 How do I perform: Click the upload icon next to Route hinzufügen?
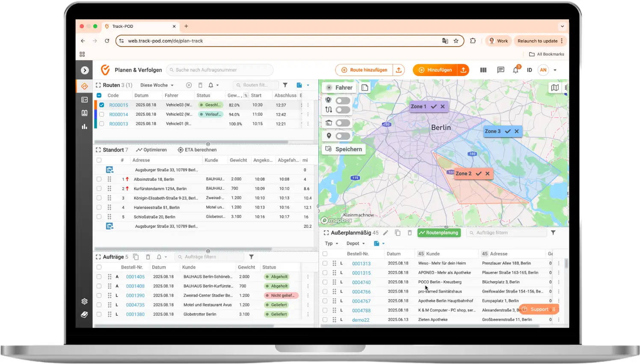pyautogui.click(x=399, y=70)
